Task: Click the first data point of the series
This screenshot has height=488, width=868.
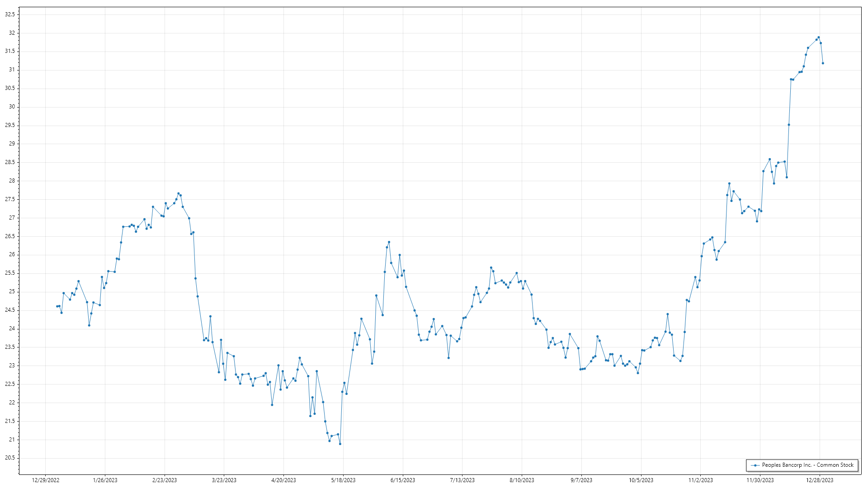Action: [x=57, y=306]
